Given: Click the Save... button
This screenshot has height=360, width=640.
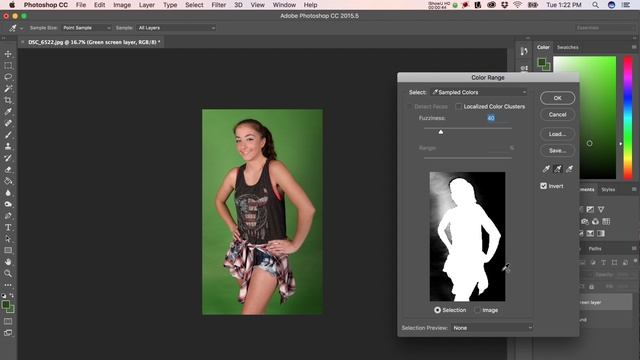Looking at the screenshot, I should pos(557,151).
